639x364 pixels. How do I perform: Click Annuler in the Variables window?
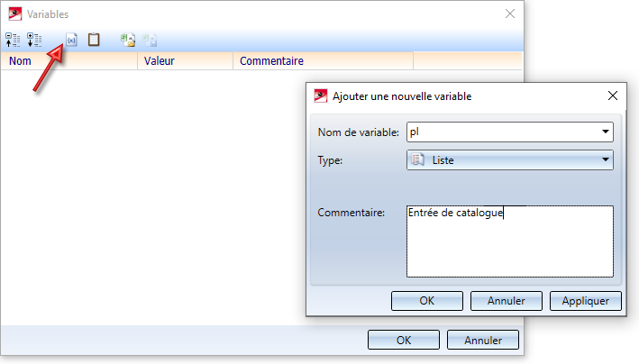point(482,340)
